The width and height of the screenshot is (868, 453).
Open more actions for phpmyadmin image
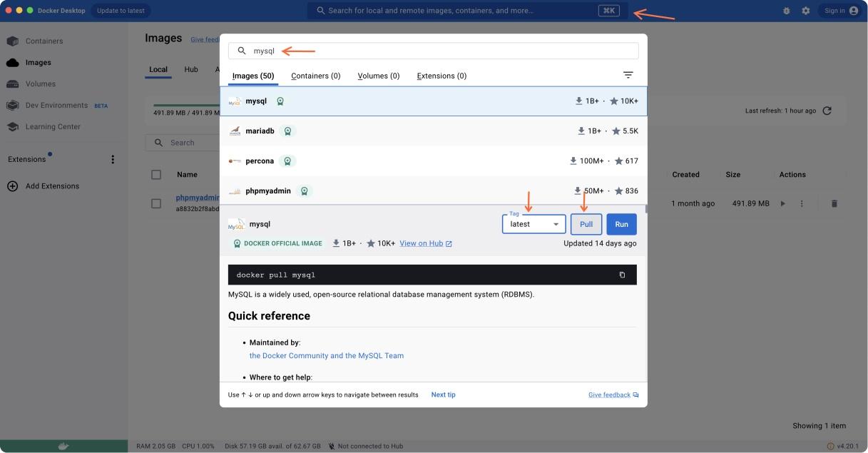point(801,203)
